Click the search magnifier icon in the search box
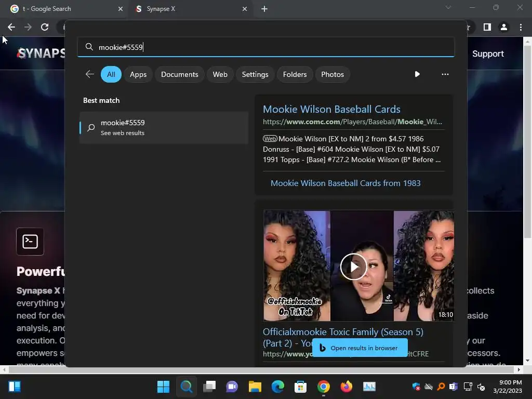 pyautogui.click(x=89, y=47)
